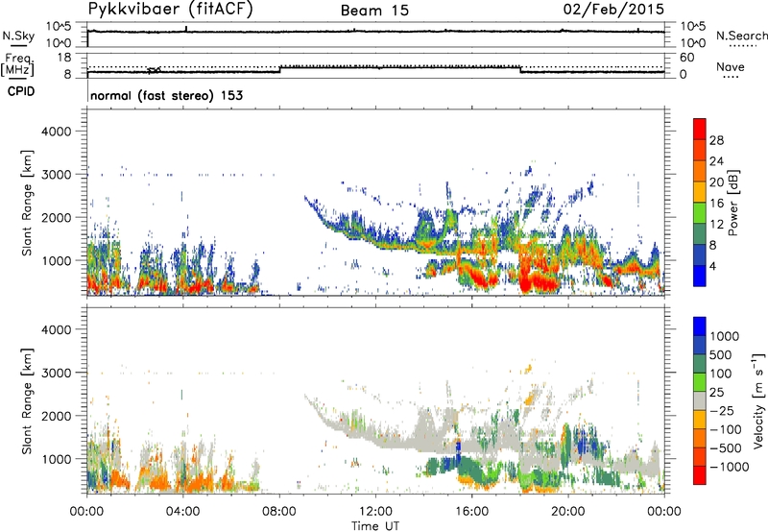Click the bright blue top segment of Velocity colorbar
Image resolution: width=768 pixels, height=532 pixels.
[x=700, y=326]
